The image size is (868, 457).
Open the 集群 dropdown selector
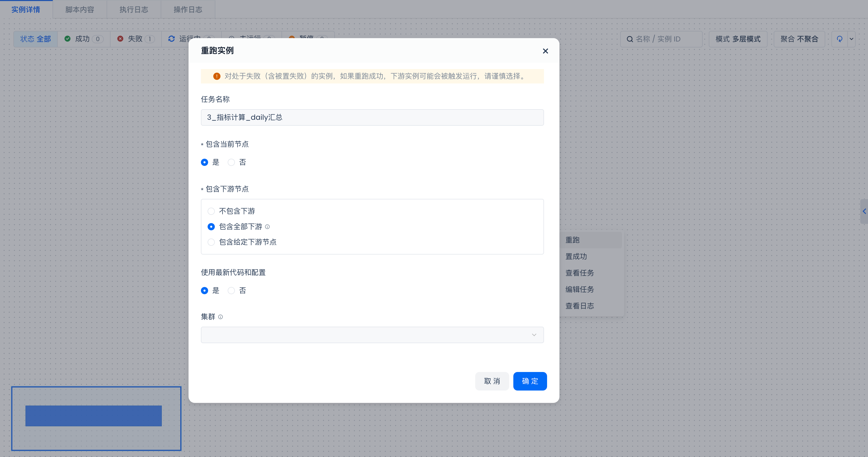click(372, 335)
